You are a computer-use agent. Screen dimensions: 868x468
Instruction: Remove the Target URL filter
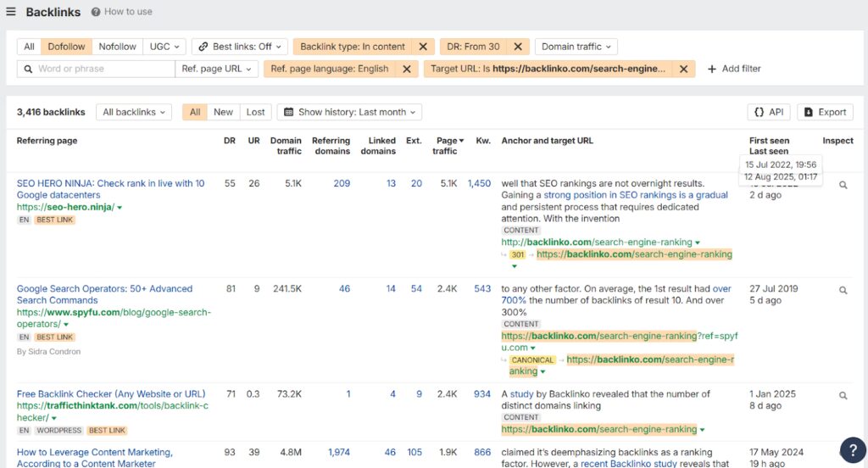[684, 69]
